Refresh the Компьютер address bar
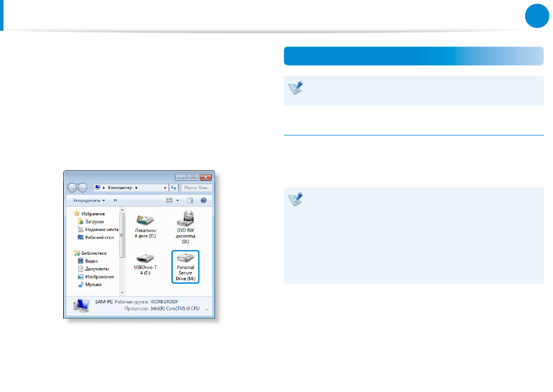Image resolution: width=553 pixels, height=392 pixels. (x=173, y=188)
